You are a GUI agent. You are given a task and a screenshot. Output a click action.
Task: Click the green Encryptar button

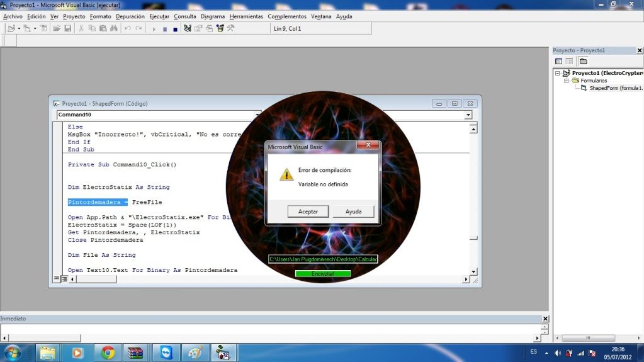tap(323, 274)
